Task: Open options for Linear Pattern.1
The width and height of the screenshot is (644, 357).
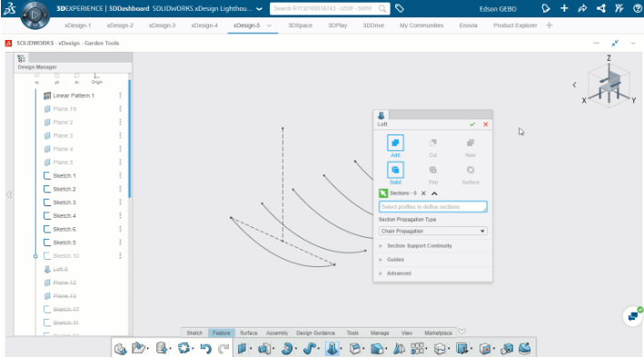Action: click(x=120, y=95)
